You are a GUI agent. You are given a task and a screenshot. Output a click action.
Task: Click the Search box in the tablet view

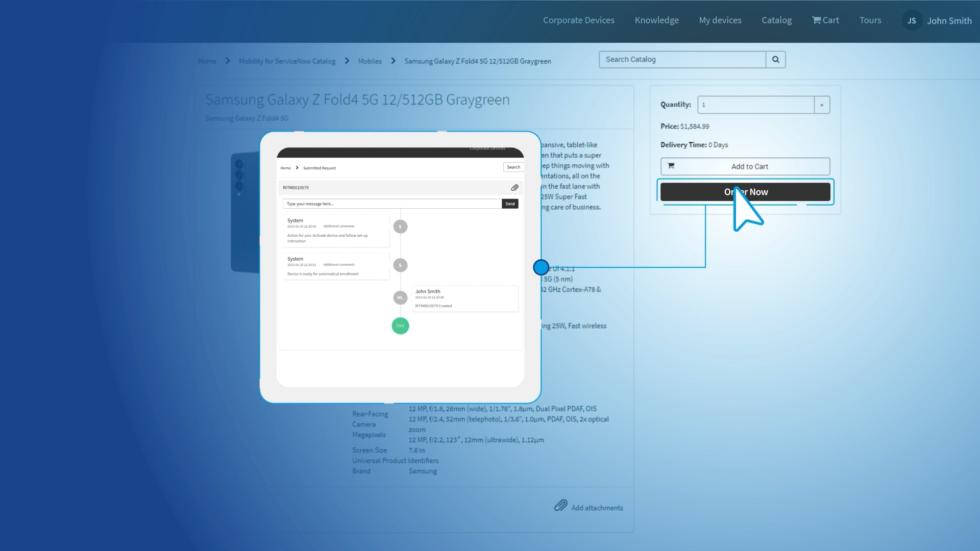click(513, 167)
